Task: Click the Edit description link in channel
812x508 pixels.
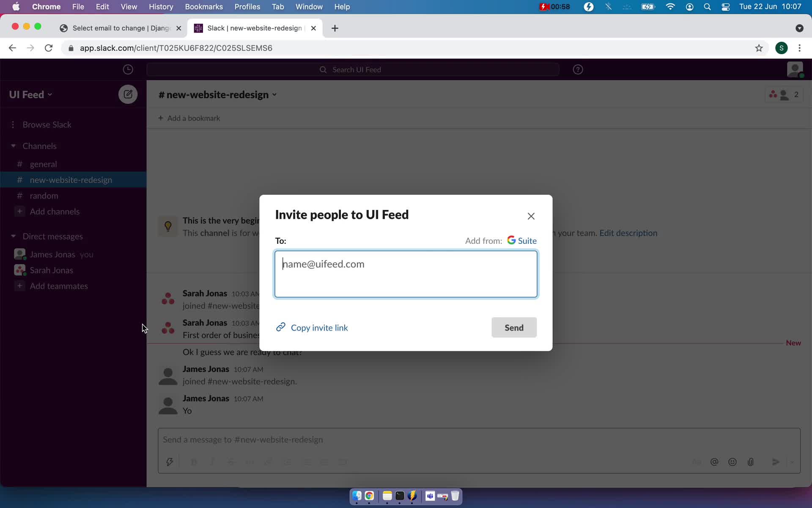Action: (628, 232)
